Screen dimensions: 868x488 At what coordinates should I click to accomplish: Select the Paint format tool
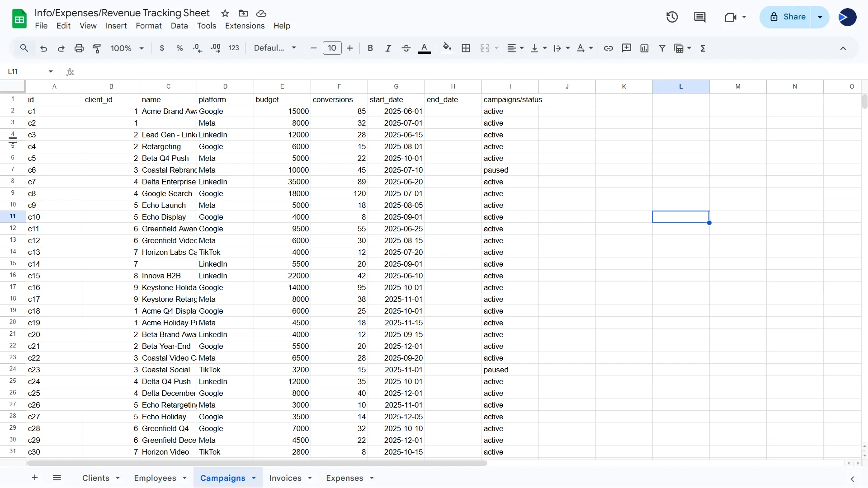[97, 48]
